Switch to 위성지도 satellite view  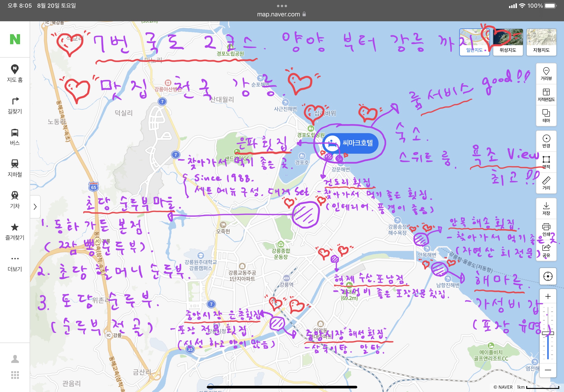[508, 42]
